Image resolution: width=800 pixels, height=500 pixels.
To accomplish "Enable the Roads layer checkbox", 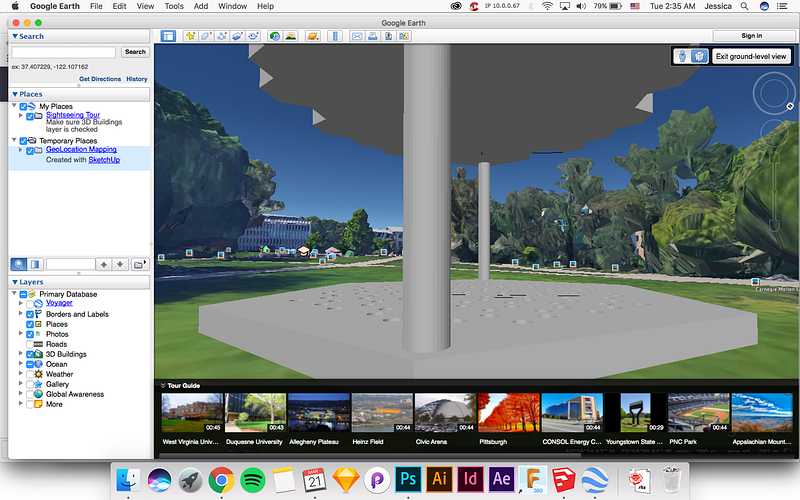I will [30, 344].
